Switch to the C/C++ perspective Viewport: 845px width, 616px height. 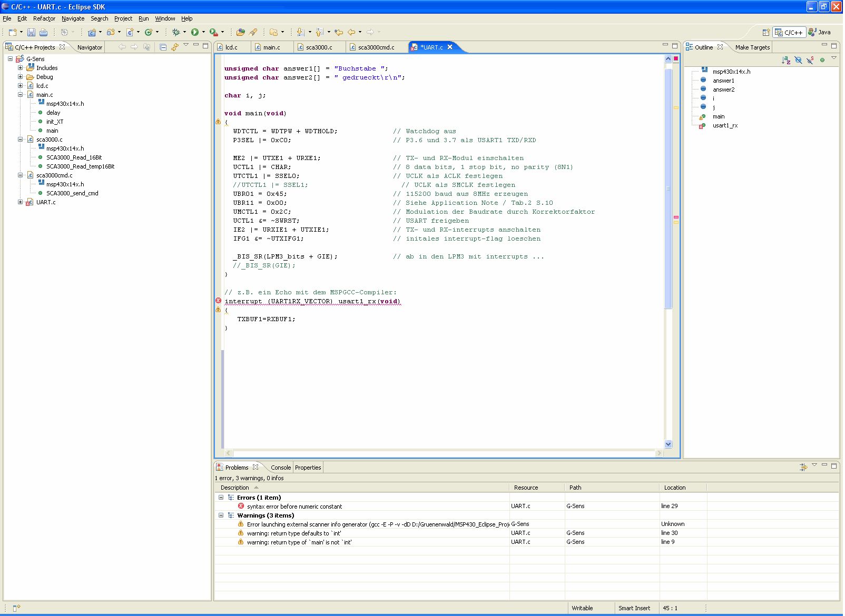click(x=789, y=32)
